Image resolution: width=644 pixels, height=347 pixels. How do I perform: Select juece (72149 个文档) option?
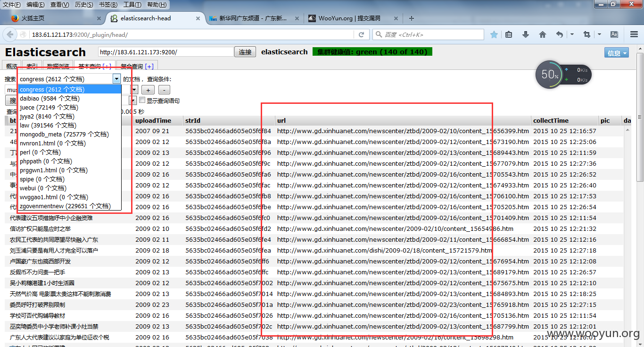coord(69,107)
